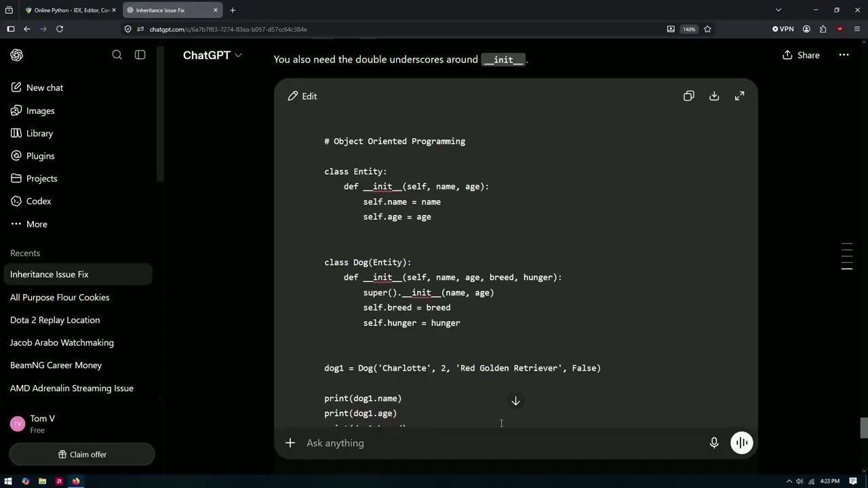Open the extensions puzzle icon
This screenshot has height=488, width=868.
point(823,29)
